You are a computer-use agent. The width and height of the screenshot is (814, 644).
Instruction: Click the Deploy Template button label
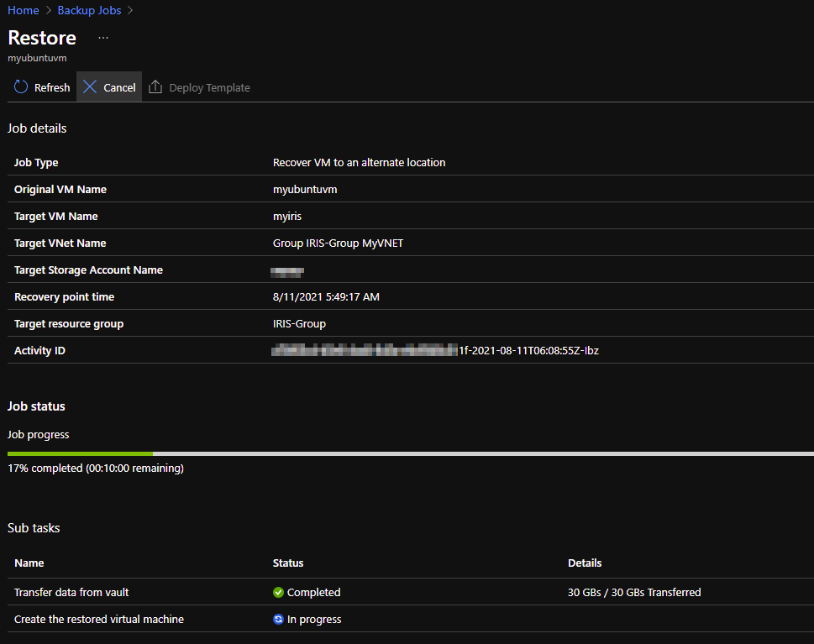tap(210, 87)
